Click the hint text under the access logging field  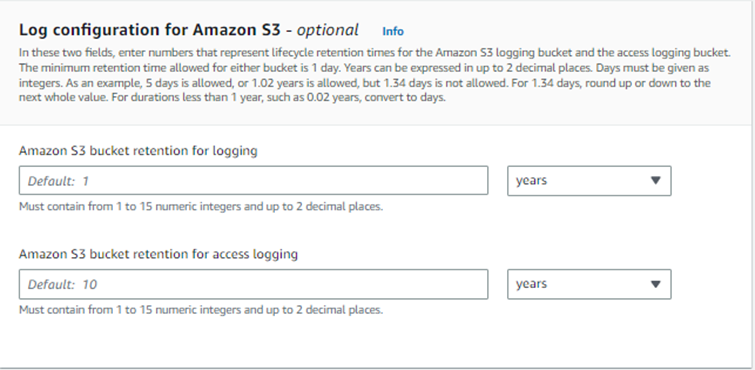[x=201, y=310]
